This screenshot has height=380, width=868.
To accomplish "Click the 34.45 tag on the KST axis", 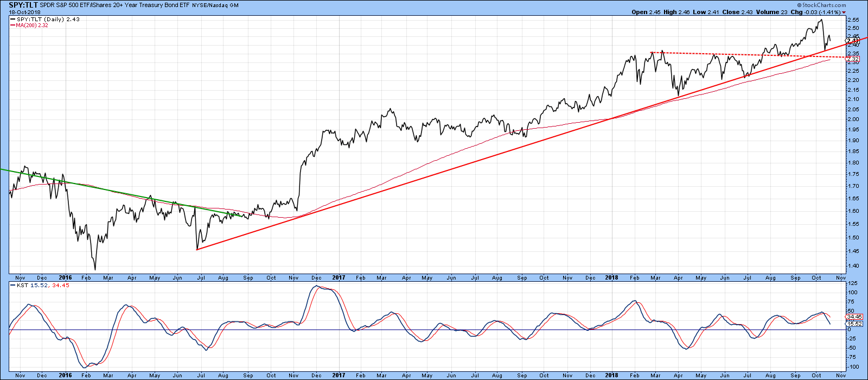I will pyautogui.click(x=853, y=317).
